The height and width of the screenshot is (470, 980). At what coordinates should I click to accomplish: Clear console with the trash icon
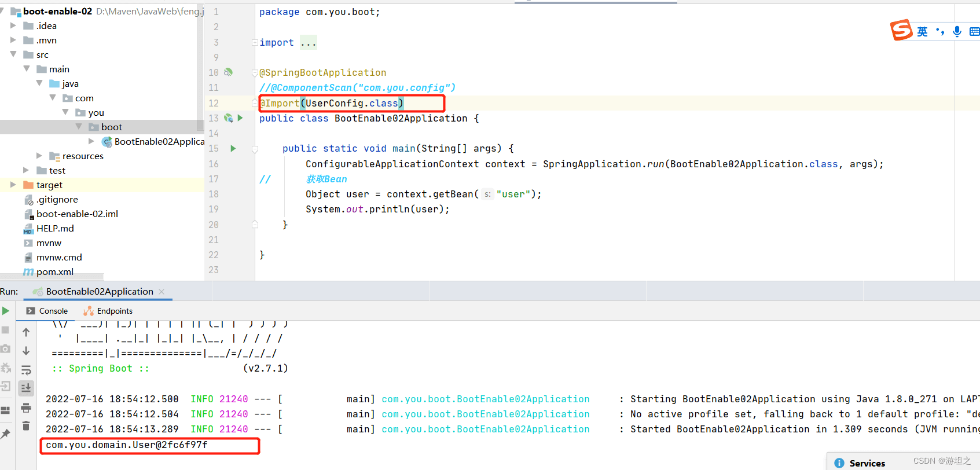click(x=26, y=426)
